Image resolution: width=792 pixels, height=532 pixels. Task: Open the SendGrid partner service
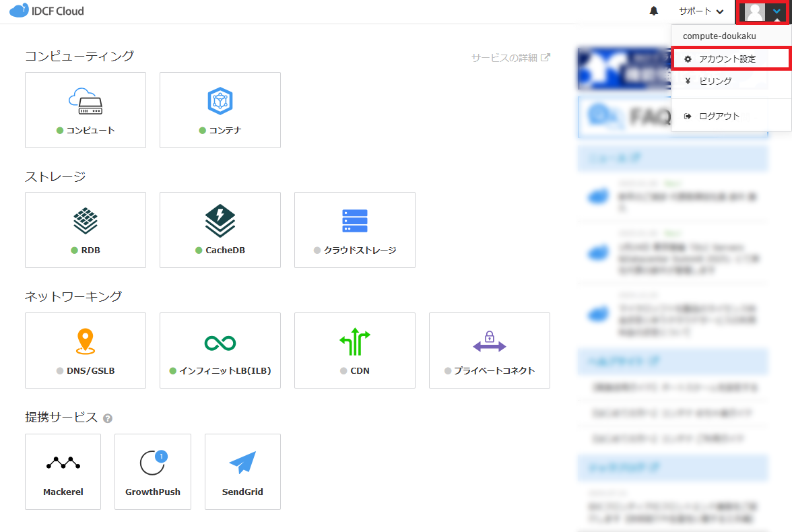[242, 471]
